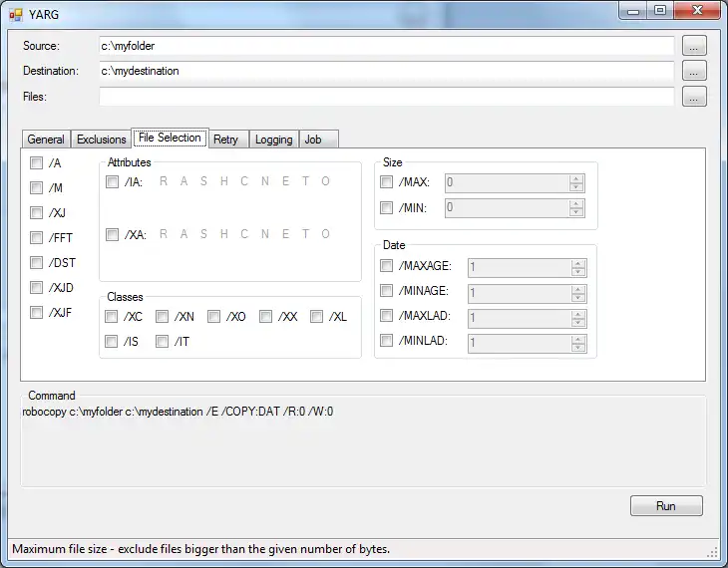Click the /MINLAD numeric value field
The image size is (728, 568).
[x=520, y=344]
